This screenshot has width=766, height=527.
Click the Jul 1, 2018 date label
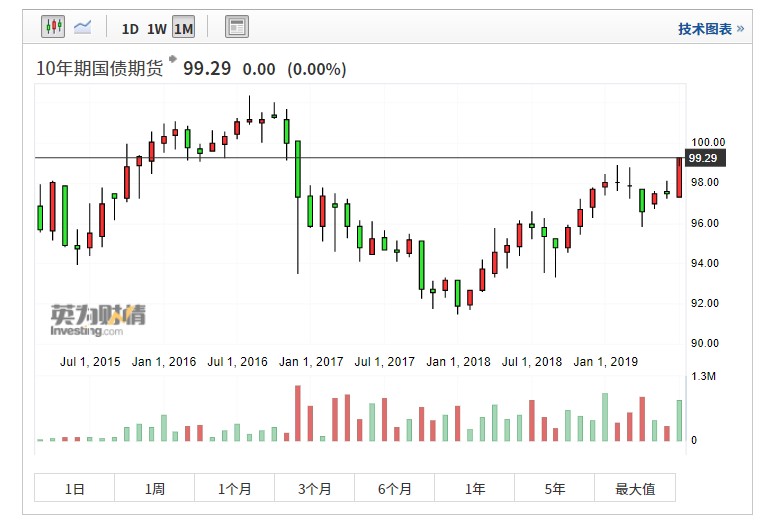pyautogui.click(x=532, y=362)
